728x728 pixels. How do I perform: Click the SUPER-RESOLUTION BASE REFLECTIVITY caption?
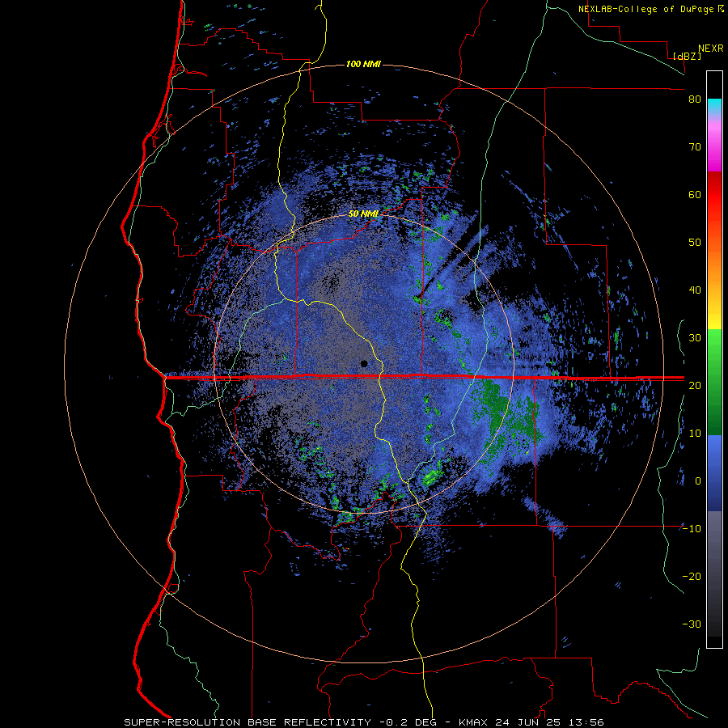(x=248, y=722)
